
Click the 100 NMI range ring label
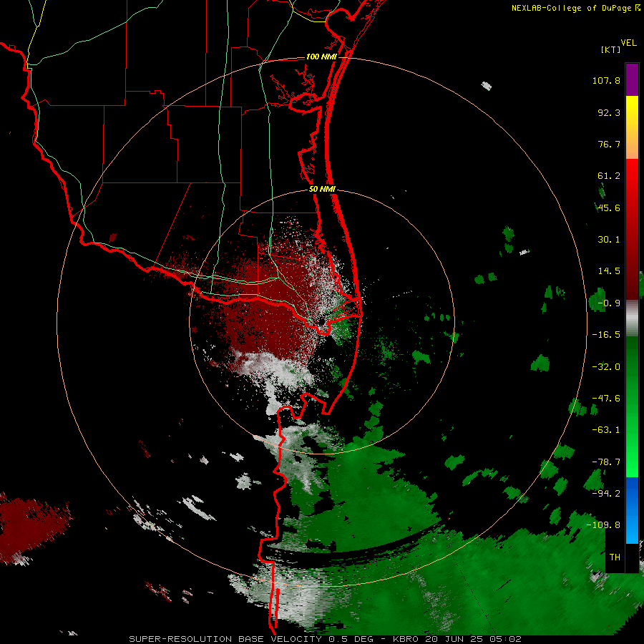click(321, 57)
